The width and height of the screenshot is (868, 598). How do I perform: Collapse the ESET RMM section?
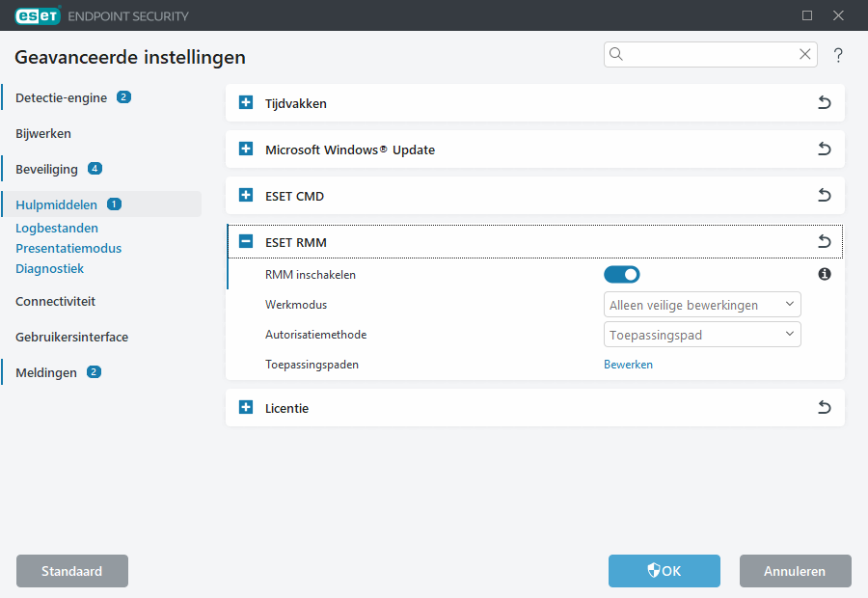(x=245, y=242)
